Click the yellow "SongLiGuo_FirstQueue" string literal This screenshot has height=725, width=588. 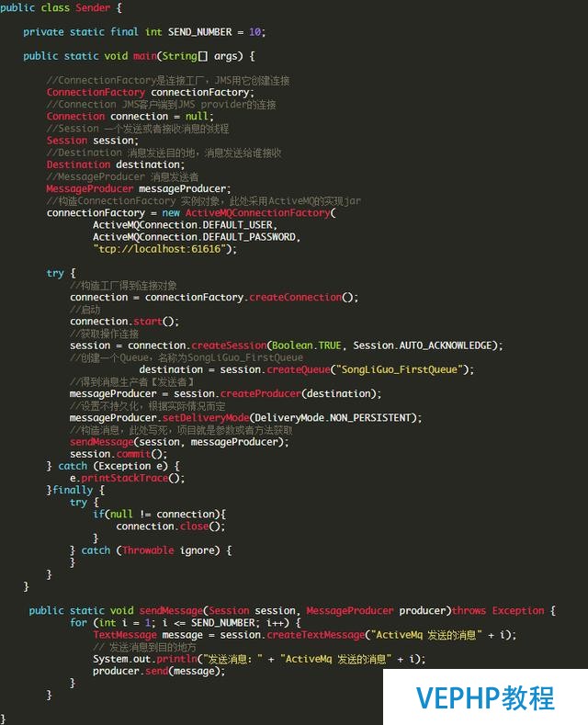[400, 369]
